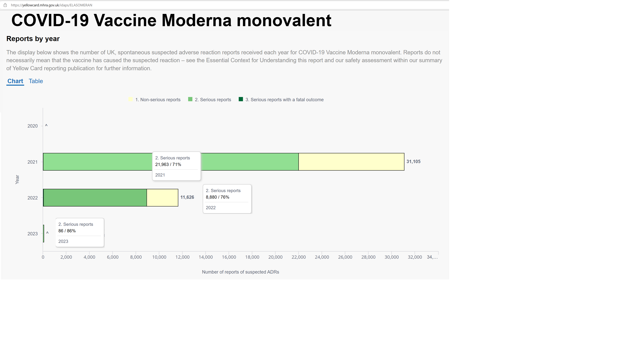
Task: Toggle the Non-serious reports legend swatch
Action: click(x=130, y=99)
